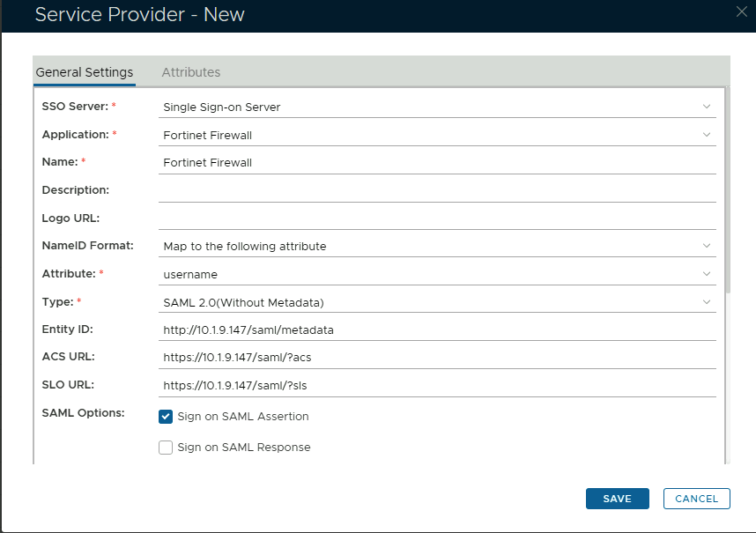Expand the SSO Server dropdown
Viewport: 756px width, 533px height.
coord(437,107)
